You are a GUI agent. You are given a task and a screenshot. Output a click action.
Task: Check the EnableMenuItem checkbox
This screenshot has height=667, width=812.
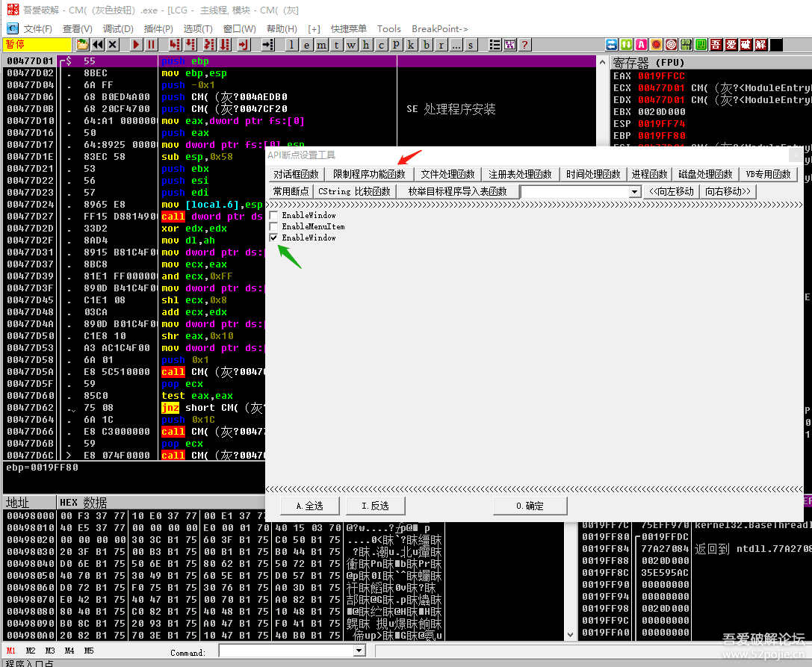pos(274,226)
